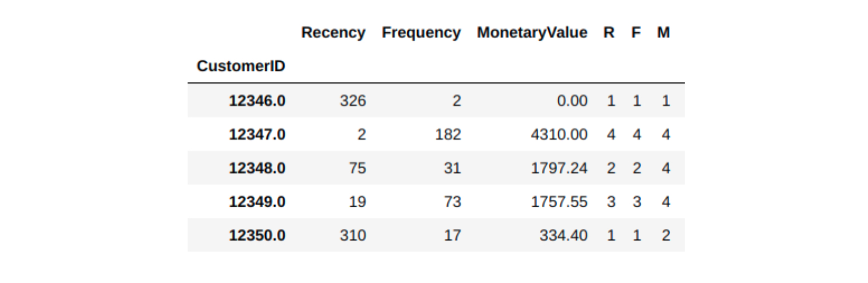The image size is (868, 283).
Task: Click the Frequency value 182
Action: point(448,134)
